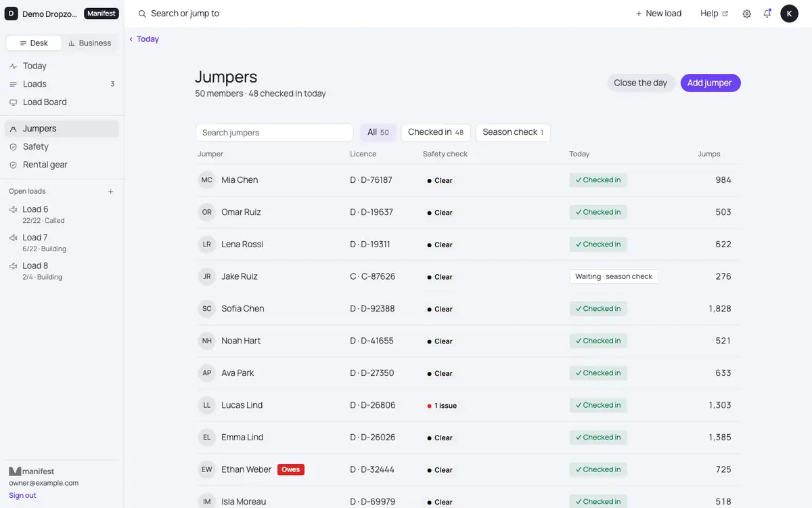Click Mia Chen's Checked in badge
Viewport: 812px width, 508px height.
[598, 180]
